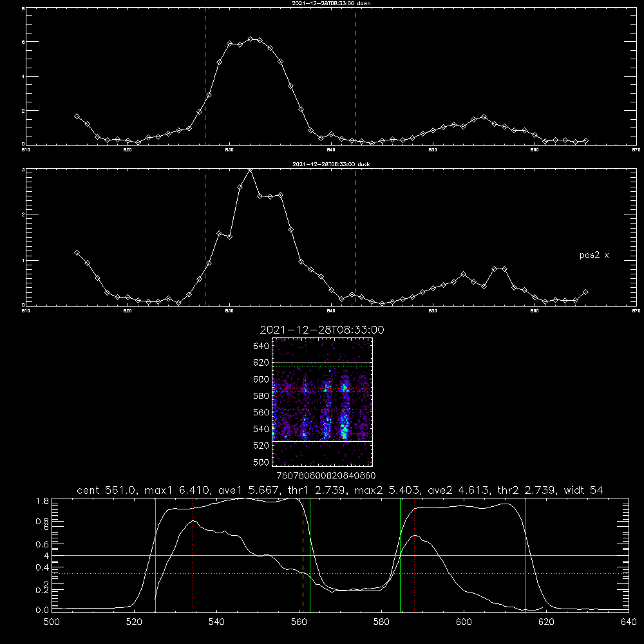This screenshot has height=644, width=644.
Task: Click the '2021-12-28T08:33:00 dusk' plot title
Action: (331, 164)
